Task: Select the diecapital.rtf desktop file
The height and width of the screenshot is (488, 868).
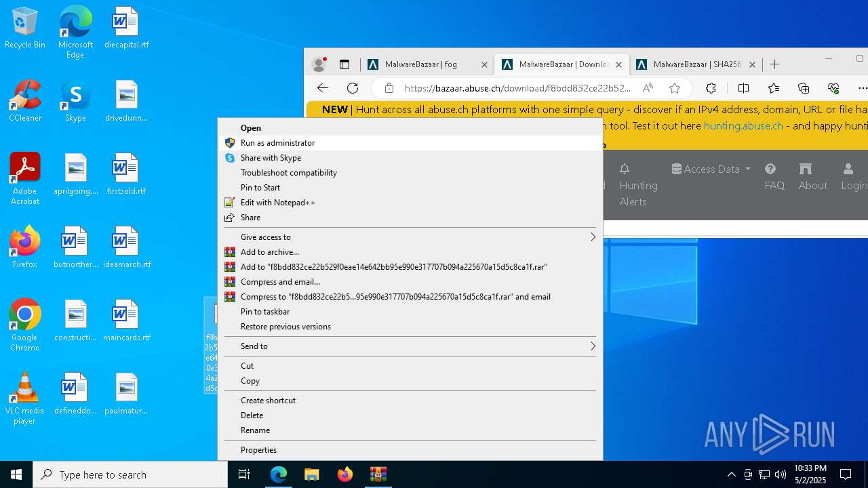Action: [x=127, y=28]
